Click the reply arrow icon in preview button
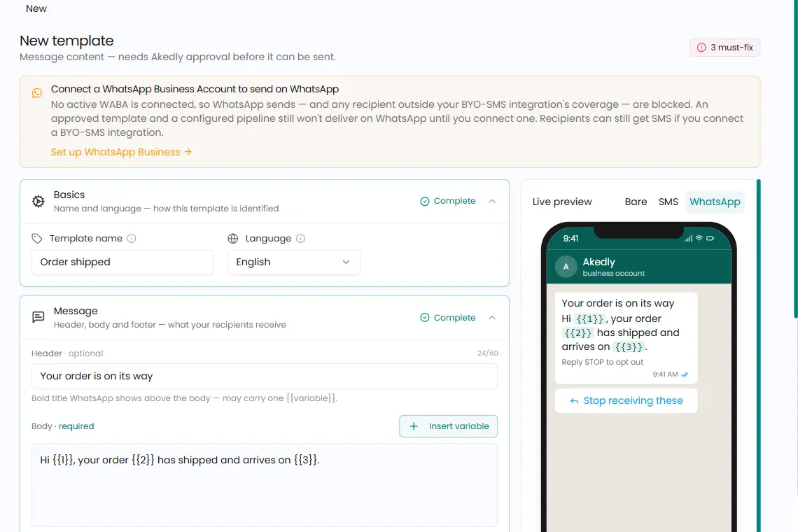798x532 pixels. click(x=574, y=401)
